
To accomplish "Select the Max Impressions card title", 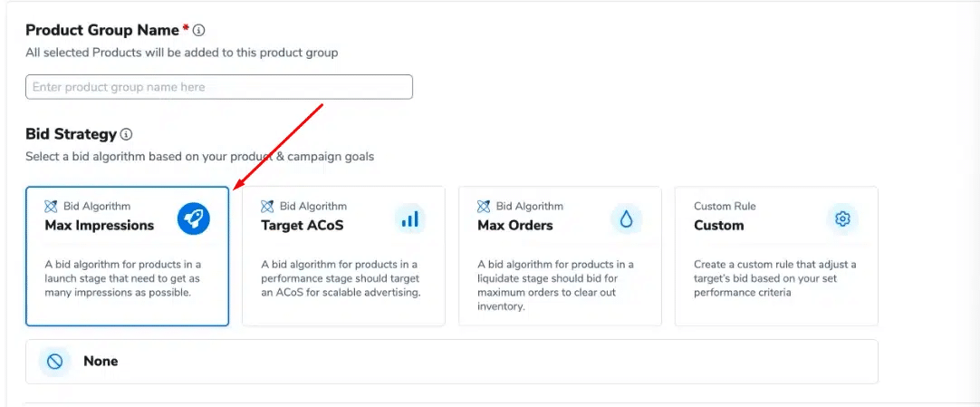I will tap(99, 225).
